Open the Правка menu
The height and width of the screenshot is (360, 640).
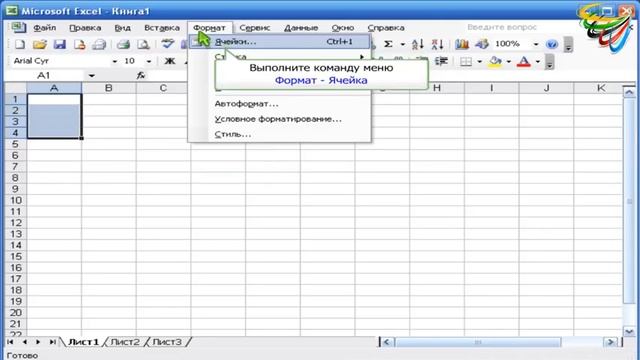click(85, 28)
